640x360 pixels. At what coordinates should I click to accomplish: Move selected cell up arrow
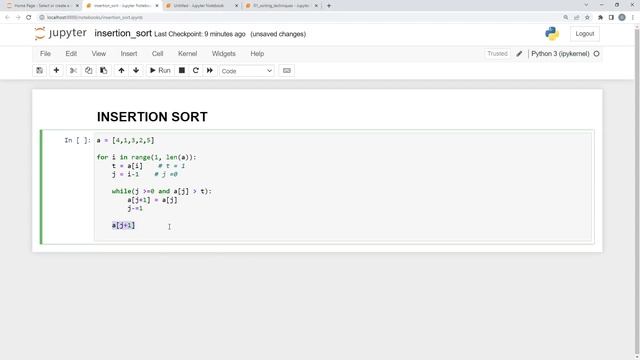(x=121, y=71)
